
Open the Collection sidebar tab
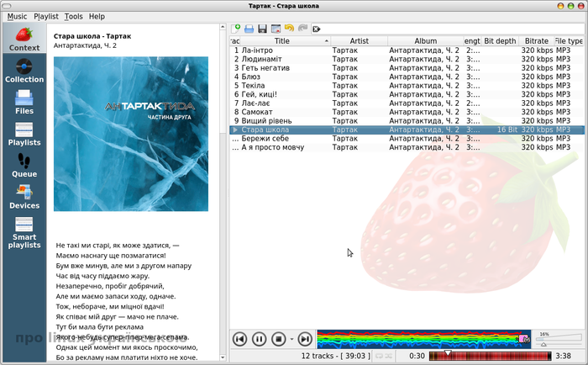coord(24,71)
